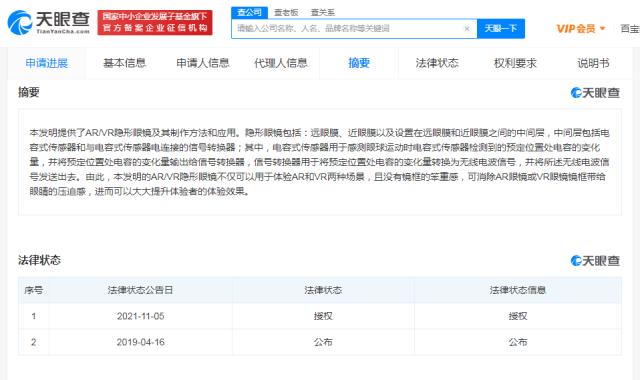Switch to the 代理人信息 tab
The height and width of the screenshot is (380, 640).
point(281,63)
